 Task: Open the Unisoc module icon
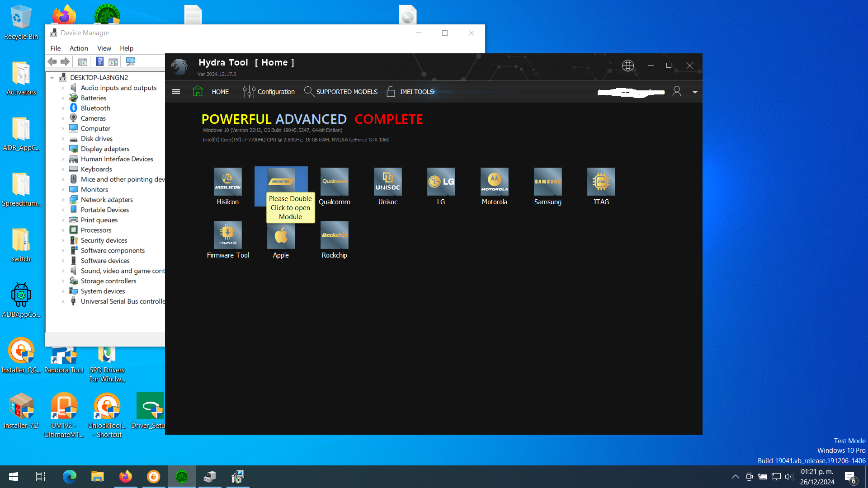click(x=388, y=182)
